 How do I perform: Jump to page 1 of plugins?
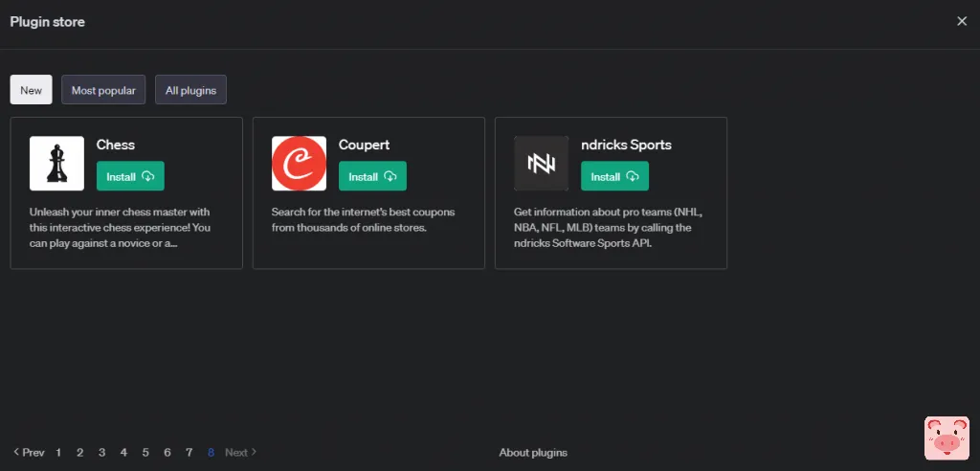coord(58,453)
